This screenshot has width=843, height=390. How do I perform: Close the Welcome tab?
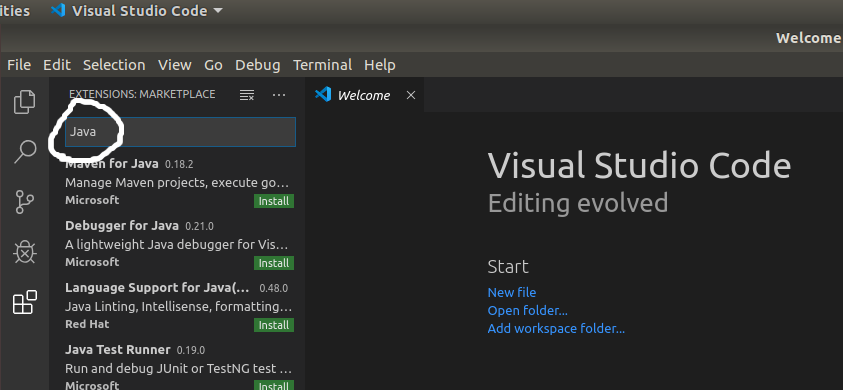pos(411,95)
